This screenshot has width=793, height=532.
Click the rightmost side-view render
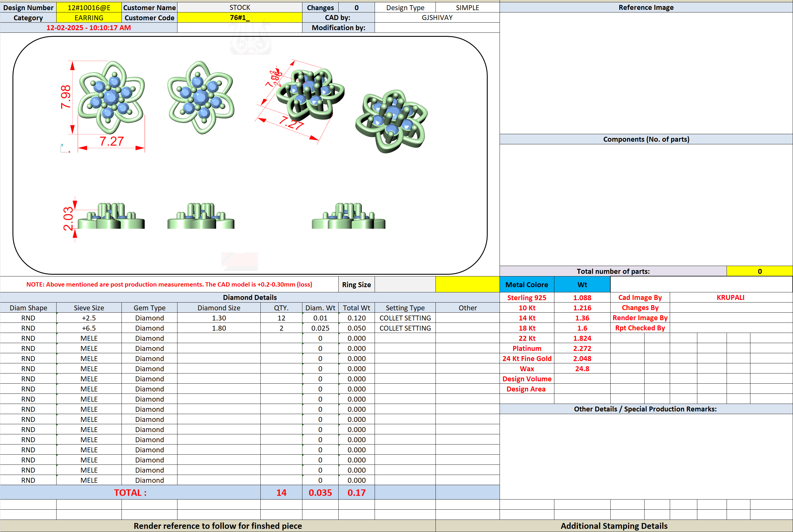click(x=349, y=216)
